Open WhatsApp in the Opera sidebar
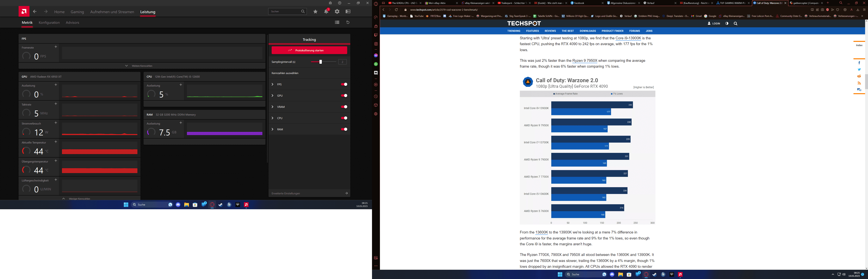Image resolution: width=868 pixels, height=279 pixels. pyautogui.click(x=376, y=64)
